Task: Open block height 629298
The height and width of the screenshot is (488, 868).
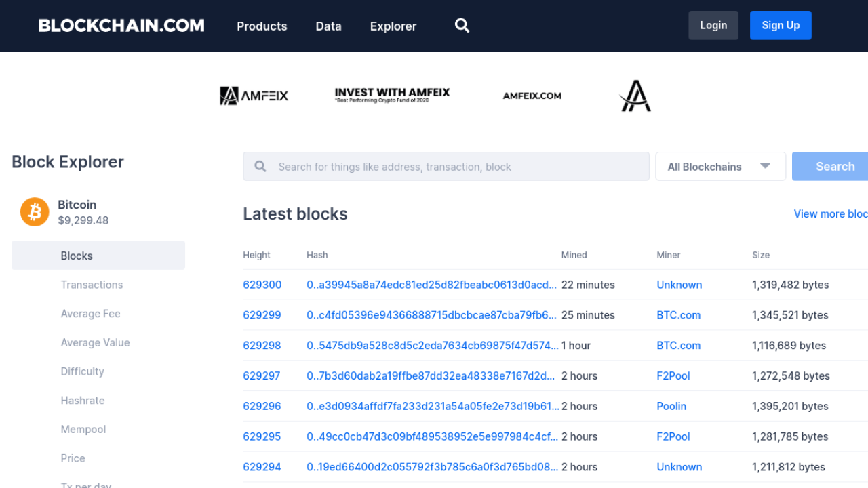Action: (262, 346)
